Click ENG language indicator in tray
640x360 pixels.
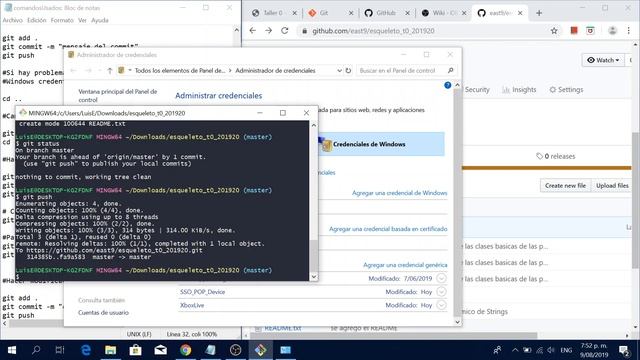pyautogui.click(x=566, y=350)
